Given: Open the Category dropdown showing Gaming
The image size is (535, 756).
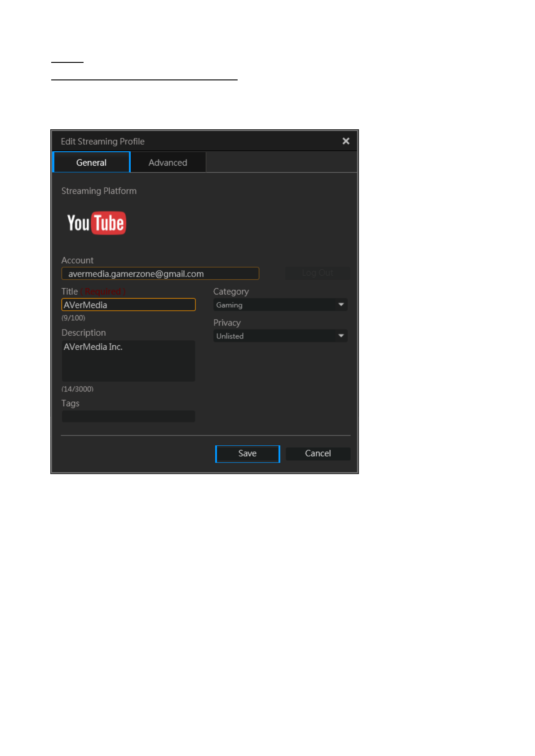Looking at the screenshot, I should 275,305.
